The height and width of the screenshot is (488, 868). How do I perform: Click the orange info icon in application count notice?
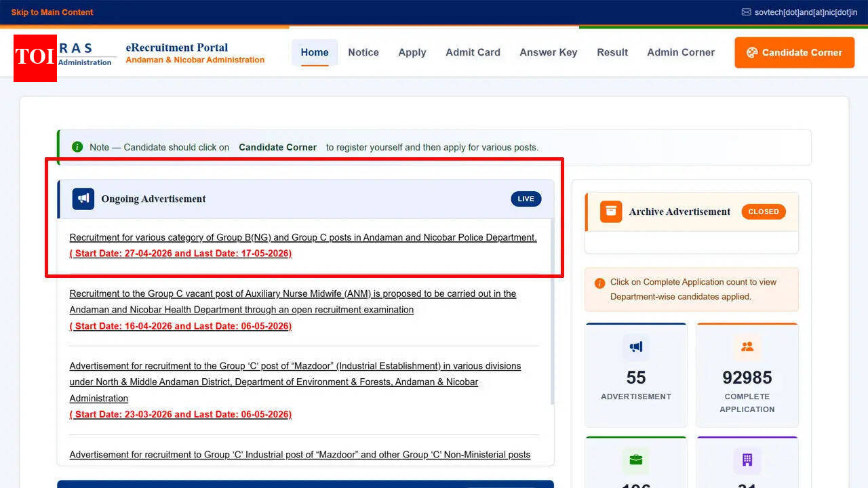(x=599, y=283)
